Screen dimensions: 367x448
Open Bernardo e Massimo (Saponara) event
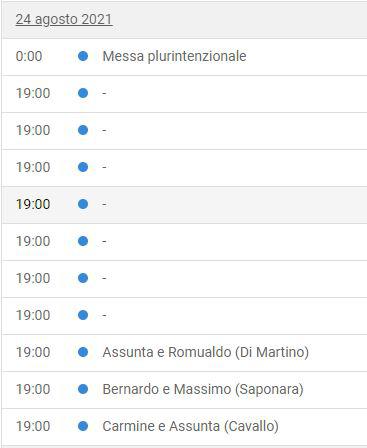[203, 389]
